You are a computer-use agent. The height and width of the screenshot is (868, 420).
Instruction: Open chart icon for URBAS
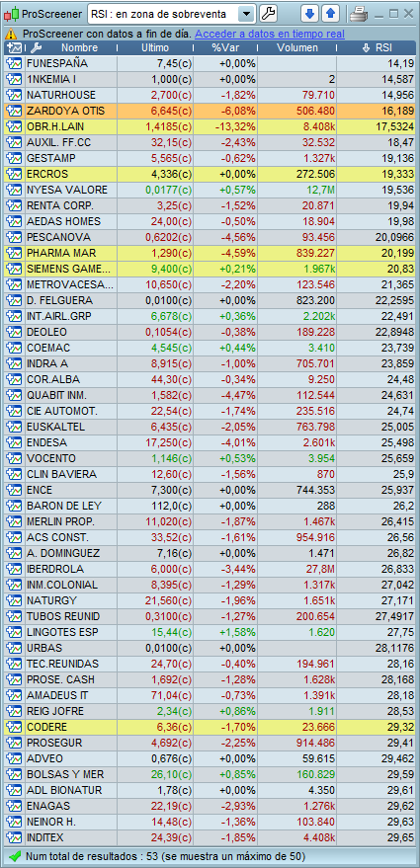pos(13,648)
